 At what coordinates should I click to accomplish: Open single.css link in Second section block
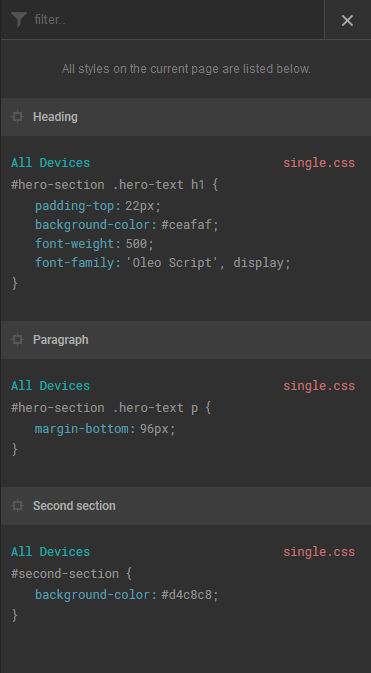[319, 552]
